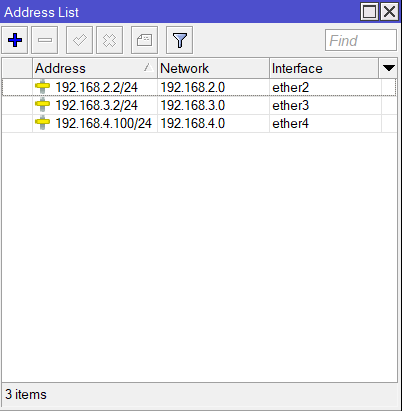Open the funnel Filter tool
The width and height of the screenshot is (402, 412).
pos(179,40)
